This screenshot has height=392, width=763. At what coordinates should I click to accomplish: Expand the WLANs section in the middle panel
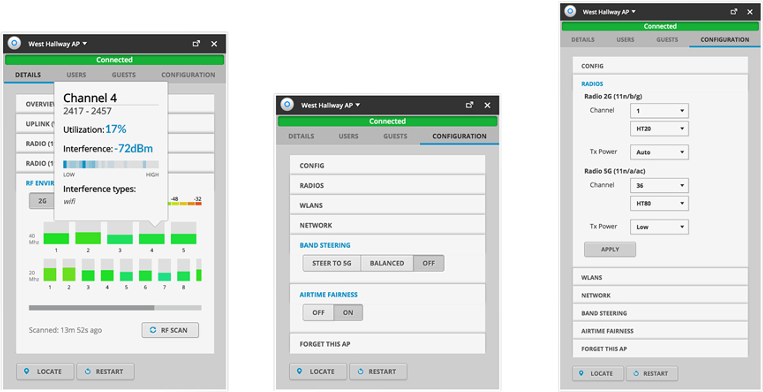[387, 205]
